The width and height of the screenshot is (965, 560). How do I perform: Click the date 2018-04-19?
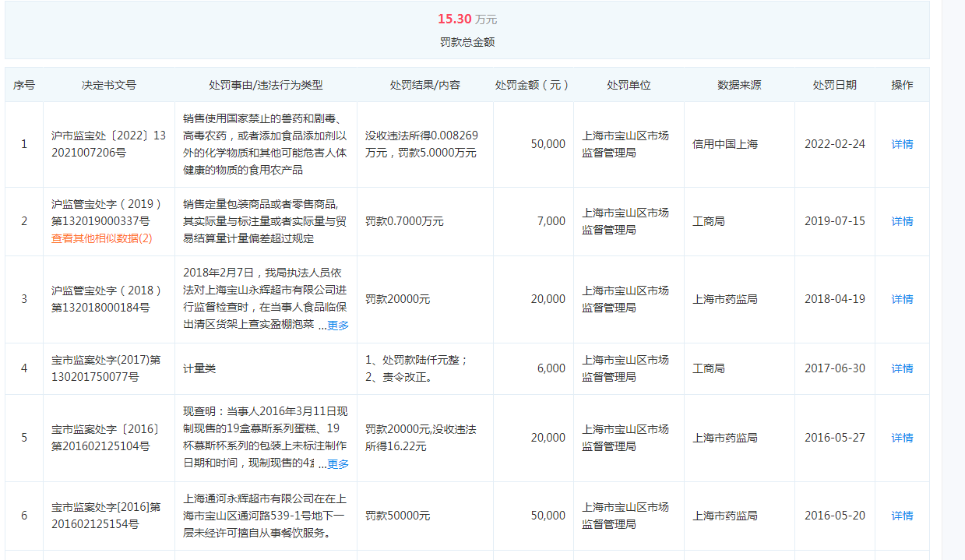[835, 299]
